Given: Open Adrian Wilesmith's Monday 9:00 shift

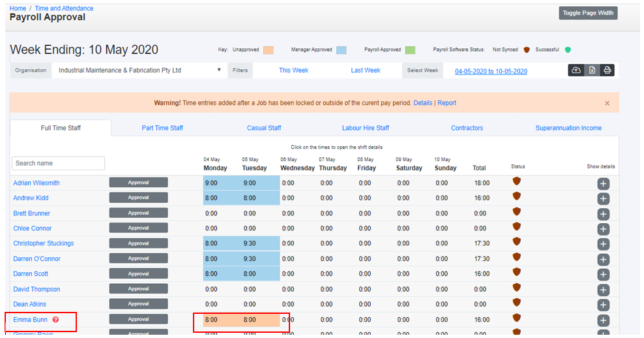Looking at the screenshot, I should [x=211, y=183].
